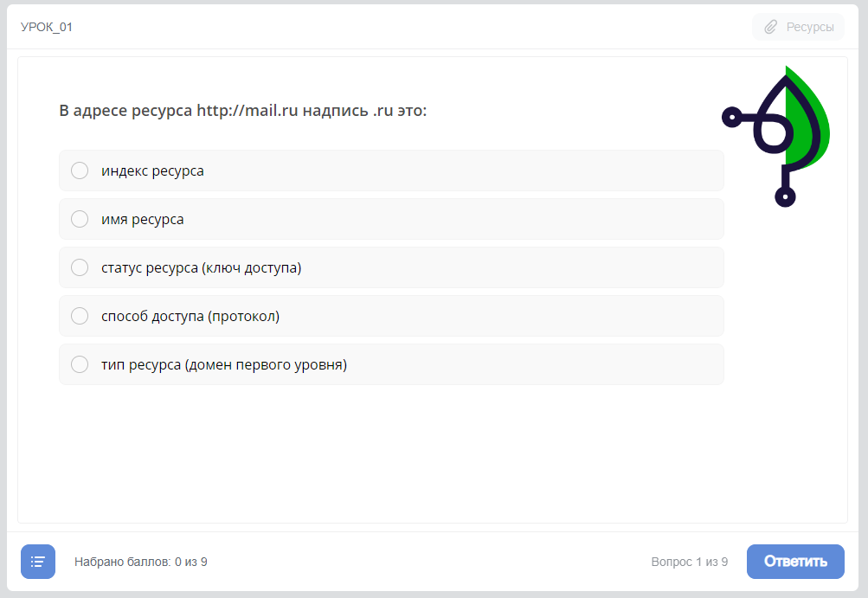The width and height of the screenshot is (868, 598).
Task: Click the "Вопрос 1 из 9" counter
Action: click(x=689, y=562)
